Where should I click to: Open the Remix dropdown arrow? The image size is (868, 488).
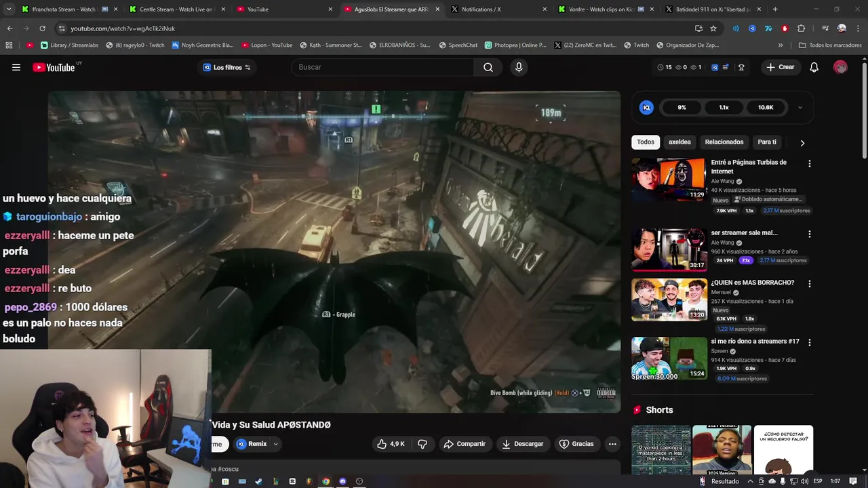click(x=275, y=444)
